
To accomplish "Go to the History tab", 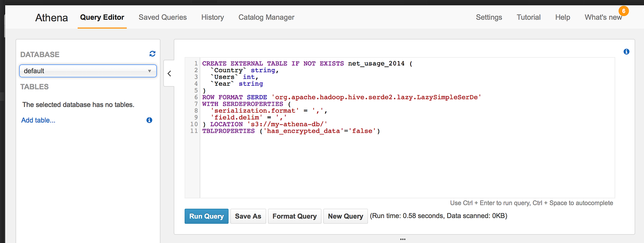I will coord(213,17).
